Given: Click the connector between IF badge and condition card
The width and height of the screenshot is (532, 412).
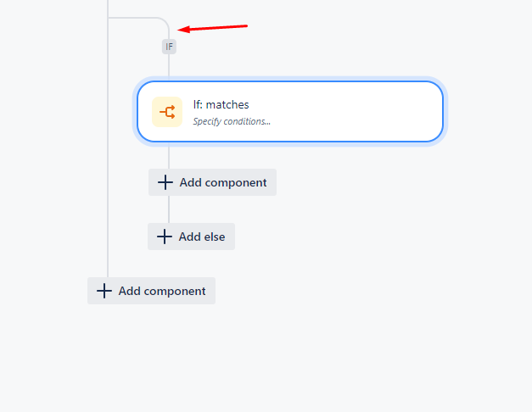Looking at the screenshot, I should point(169,67).
